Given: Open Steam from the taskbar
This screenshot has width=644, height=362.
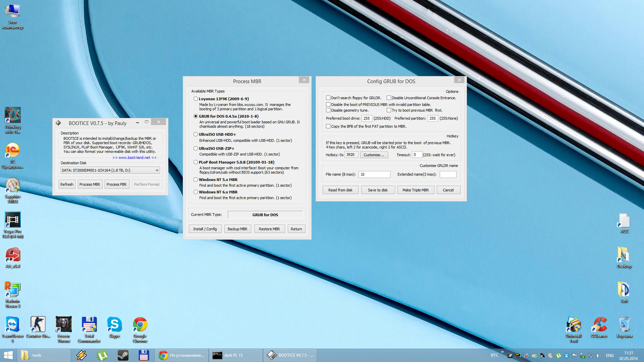Looking at the screenshot, I should tap(123, 355).
